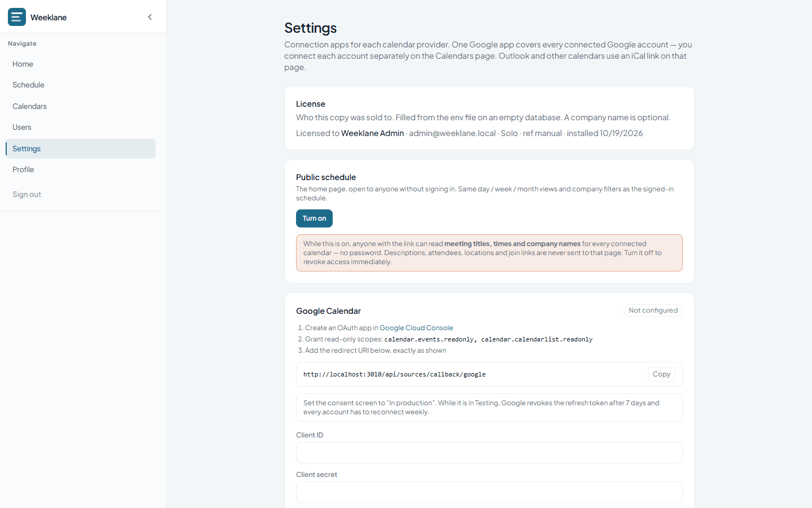Open the Home page
Image resolution: width=812 pixels, height=508 pixels.
coord(80,64)
